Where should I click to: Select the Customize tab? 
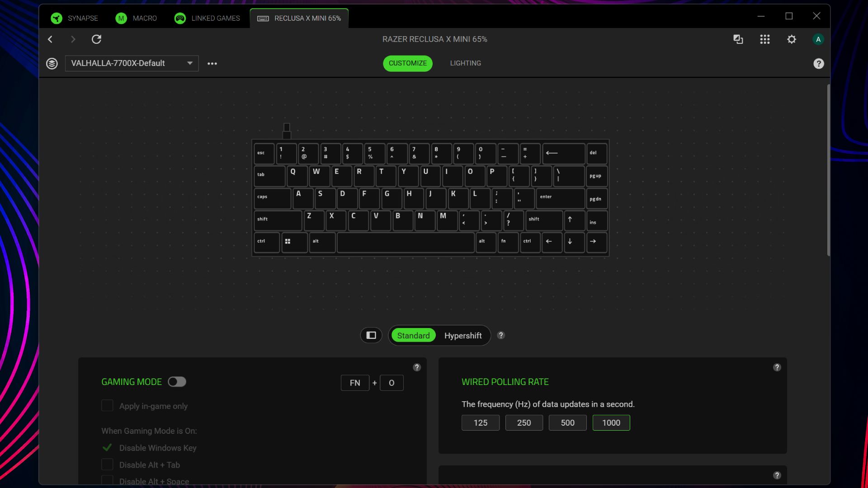point(408,63)
